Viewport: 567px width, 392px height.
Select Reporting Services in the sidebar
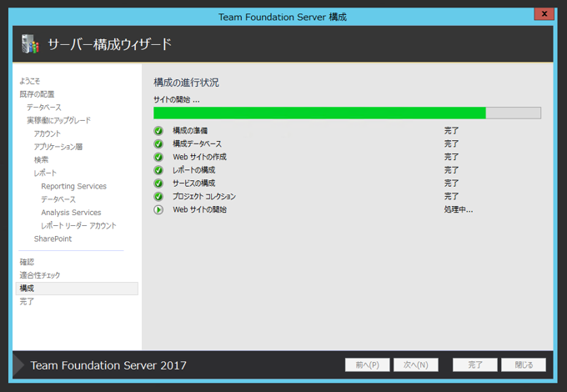click(x=73, y=186)
